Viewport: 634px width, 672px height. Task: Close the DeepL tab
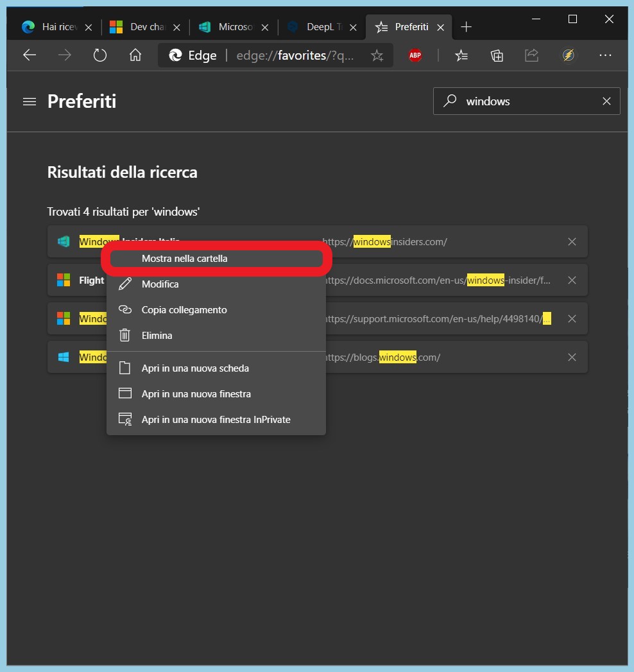[x=353, y=28]
